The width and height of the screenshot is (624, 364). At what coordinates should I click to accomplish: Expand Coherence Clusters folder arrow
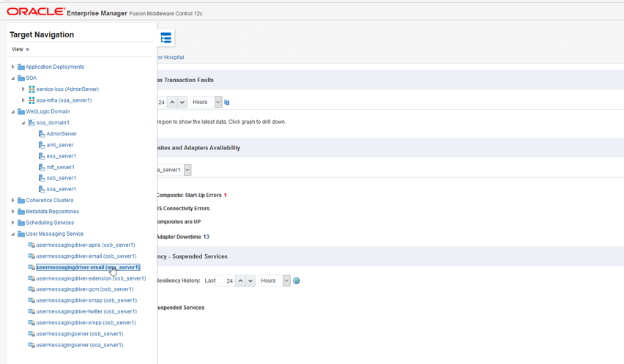coord(12,200)
